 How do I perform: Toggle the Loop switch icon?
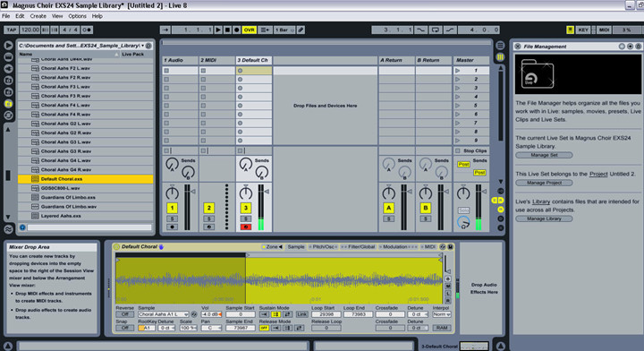(436, 30)
